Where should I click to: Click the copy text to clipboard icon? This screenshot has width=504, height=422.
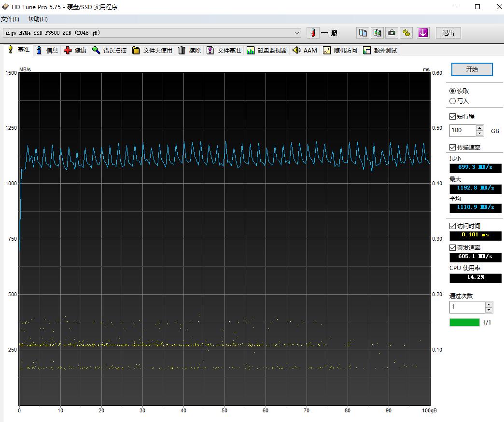coord(363,33)
